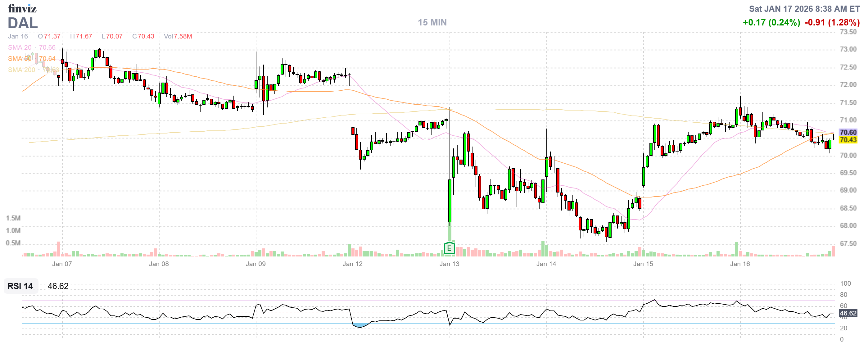868x349 pixels.
Task: Click the DAL ticker symbol
Action: [x=23, y=23]
